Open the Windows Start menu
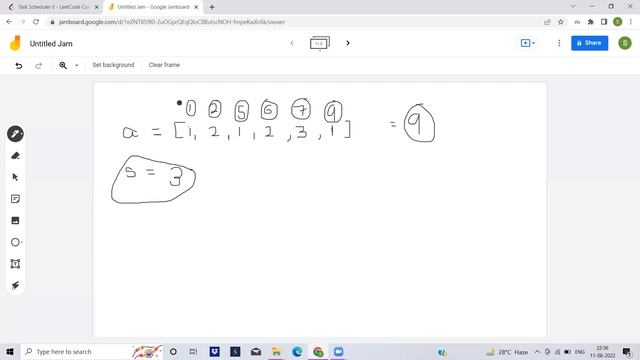Image resolution: width=640 pixels, height=360 pixels. (x=10, y=351)
